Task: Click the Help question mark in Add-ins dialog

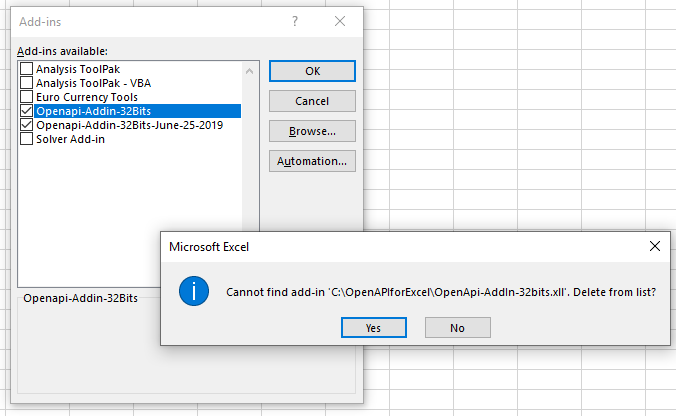Action: tap(295, 20)
